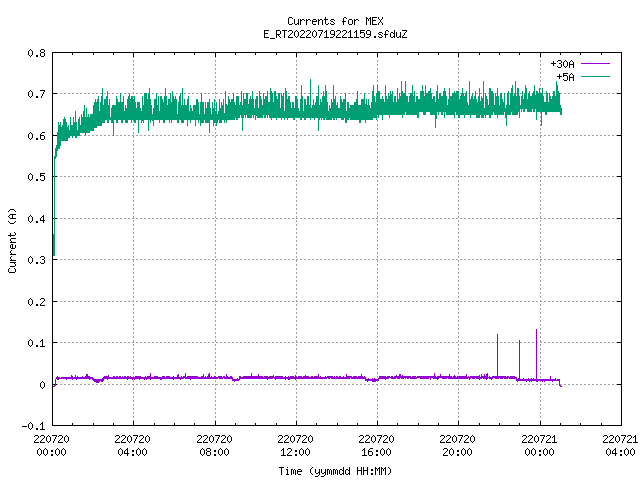
Task: Click the 0.8 y-axis tick label
Action: point(36,53)
